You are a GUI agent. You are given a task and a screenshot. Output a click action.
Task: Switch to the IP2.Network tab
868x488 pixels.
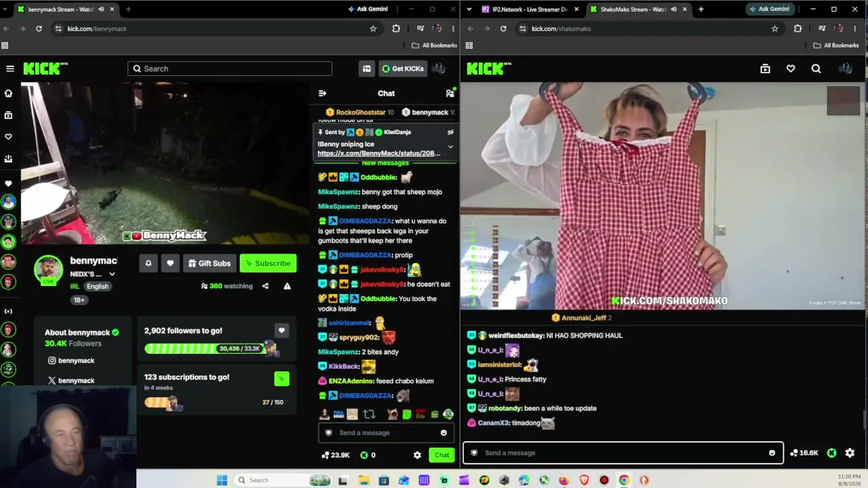click(529, 9)
